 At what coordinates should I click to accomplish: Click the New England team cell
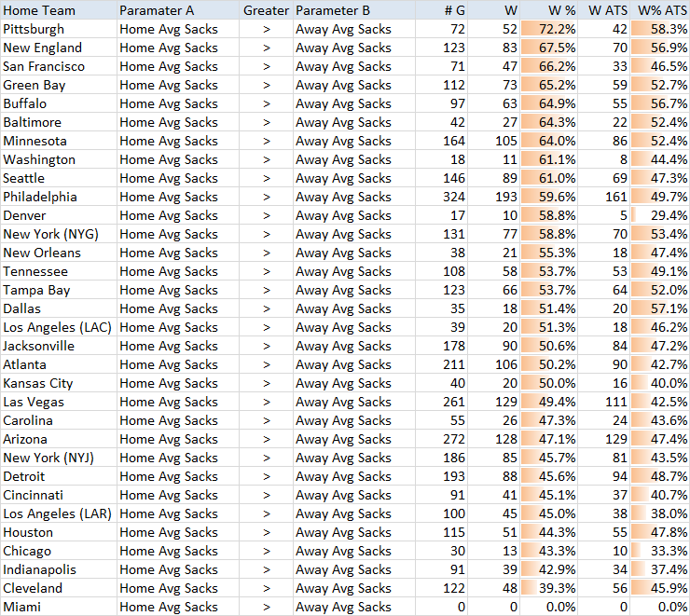tap(59, 48)
